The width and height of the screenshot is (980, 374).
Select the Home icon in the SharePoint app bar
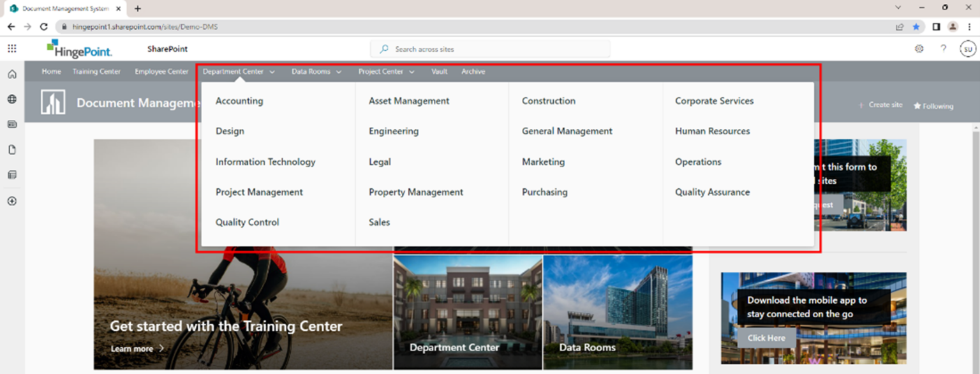11,74
